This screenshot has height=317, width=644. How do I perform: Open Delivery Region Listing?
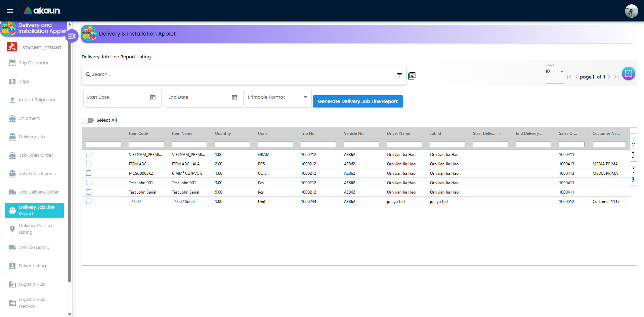tap(34, 229)
